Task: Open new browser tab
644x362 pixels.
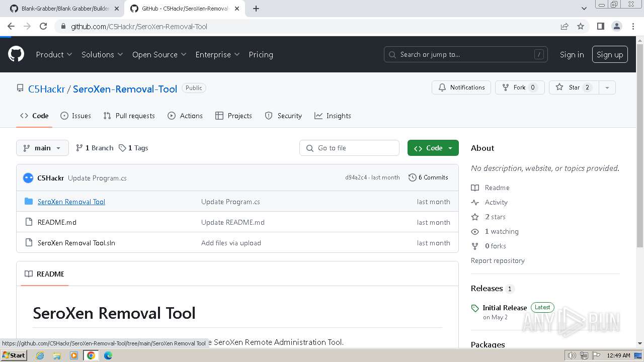Action: [256, 9]
